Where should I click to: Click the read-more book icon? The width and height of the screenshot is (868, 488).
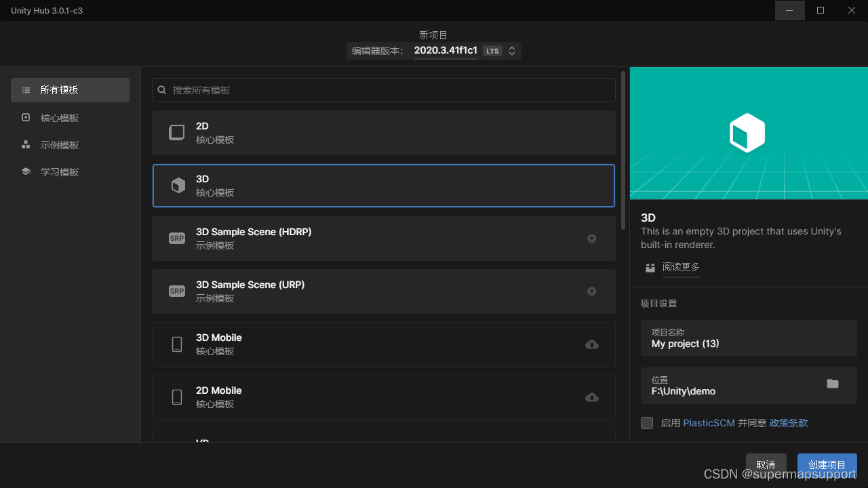650,268
